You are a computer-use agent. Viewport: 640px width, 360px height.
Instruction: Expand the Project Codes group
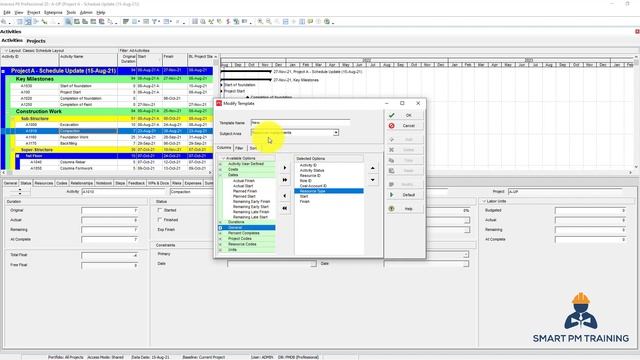(x=221, y=239)
